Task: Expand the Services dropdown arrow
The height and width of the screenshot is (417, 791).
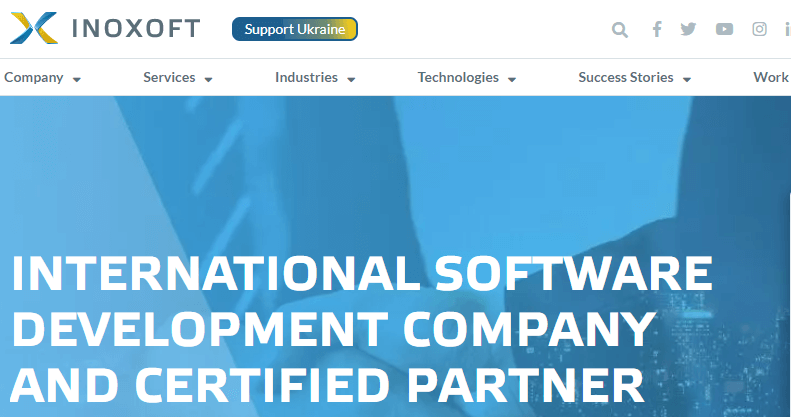Action: tap(208, 79)
